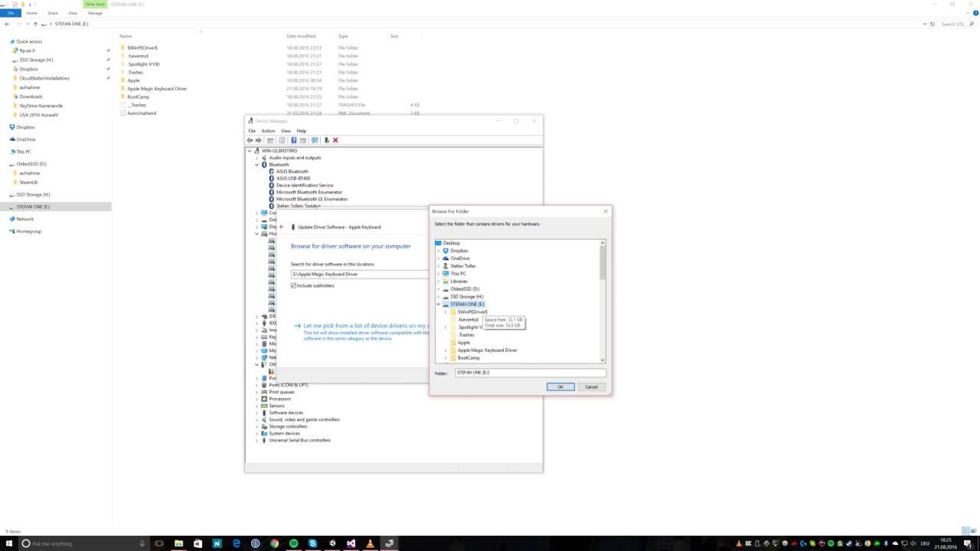Open Device Manager View menu
The image size is (980, 551).
click(286, 131)
